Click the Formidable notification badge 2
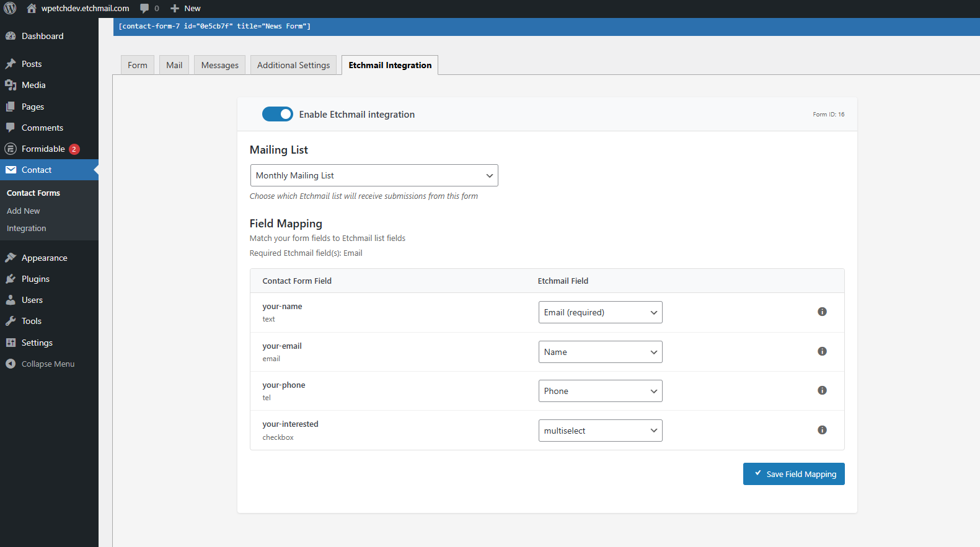This screenshot has width=980, height=547. (x=74, y=149)
